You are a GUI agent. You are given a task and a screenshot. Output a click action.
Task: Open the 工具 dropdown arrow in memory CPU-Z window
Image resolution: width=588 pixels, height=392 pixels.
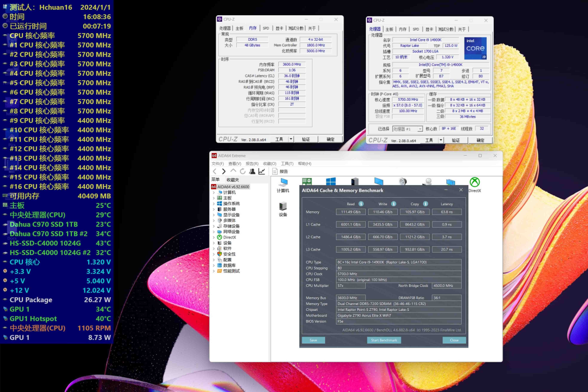coord(291,139)
